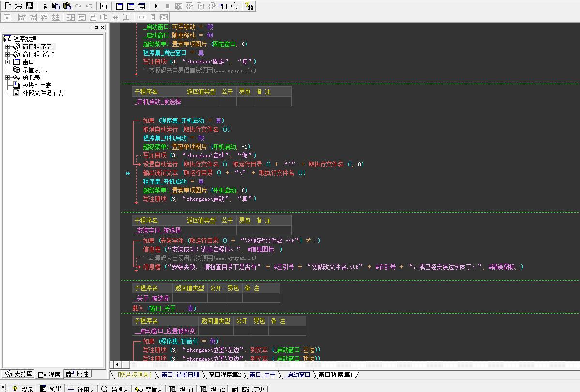
Task: Close the left work panel with X
Action: (103, 27)
